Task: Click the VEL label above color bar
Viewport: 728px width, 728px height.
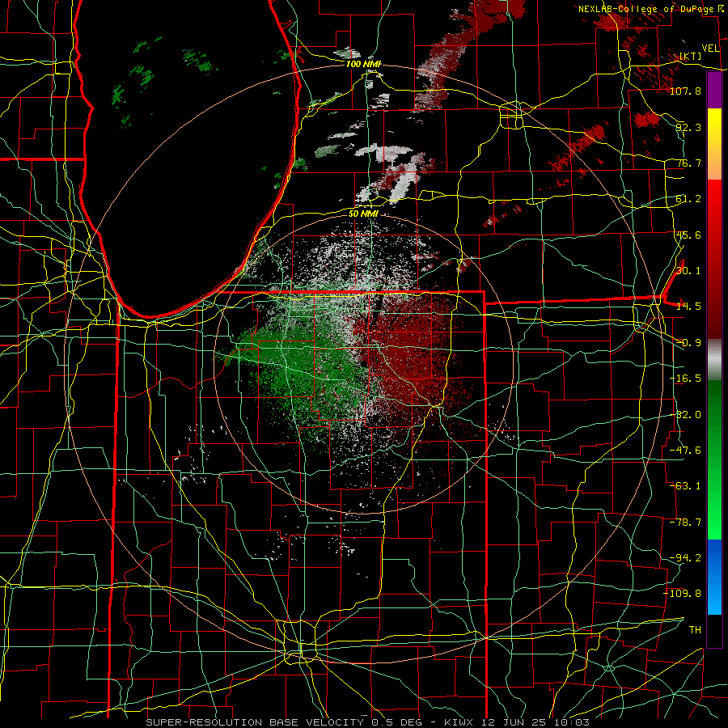Action: pos(710,49)
